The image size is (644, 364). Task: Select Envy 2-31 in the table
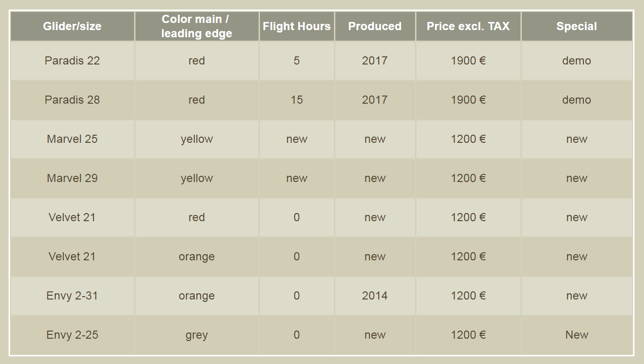click(x=73, y=296)
